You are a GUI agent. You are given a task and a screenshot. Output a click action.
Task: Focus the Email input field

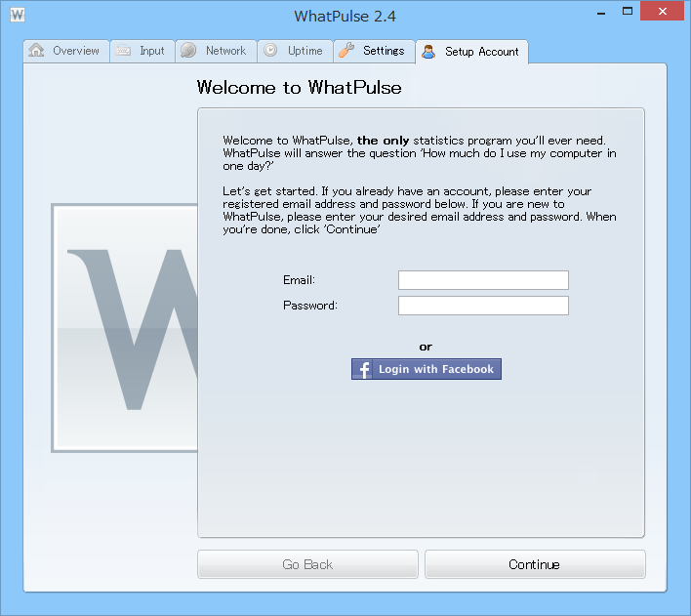click(483, 280)
